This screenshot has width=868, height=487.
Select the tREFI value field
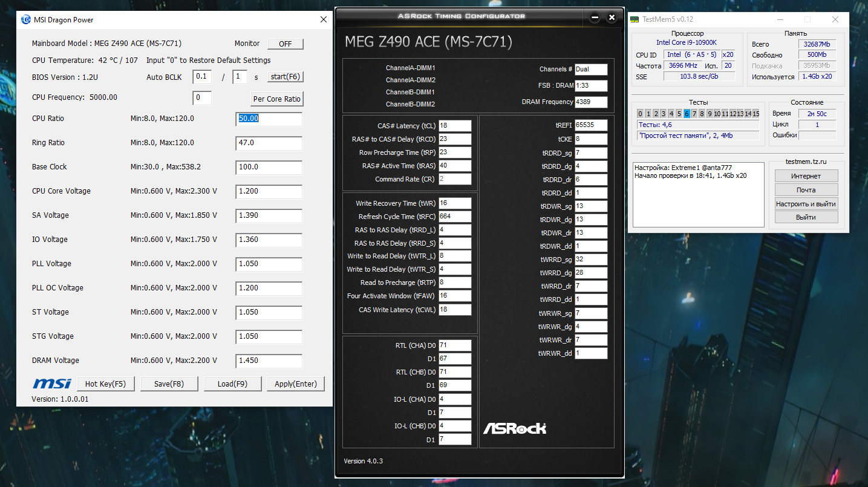coord(591,125)
